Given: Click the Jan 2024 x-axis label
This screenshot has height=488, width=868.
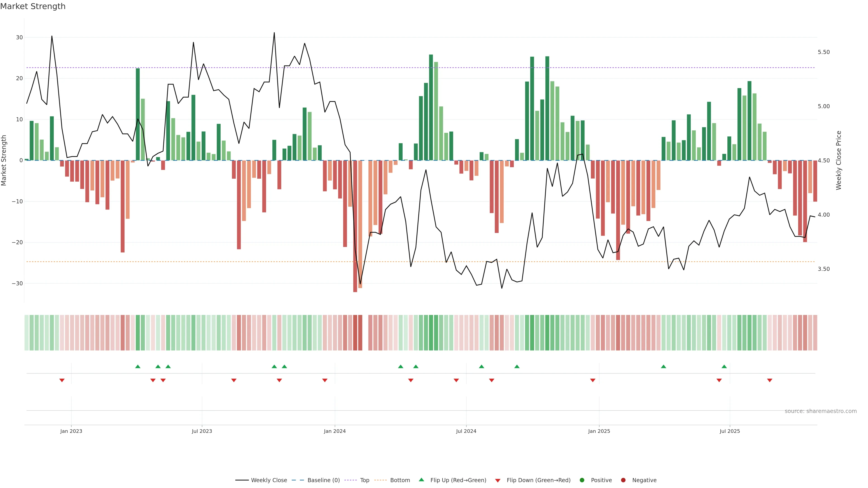Looking at the screenshot, I should (x=335, y=431).
